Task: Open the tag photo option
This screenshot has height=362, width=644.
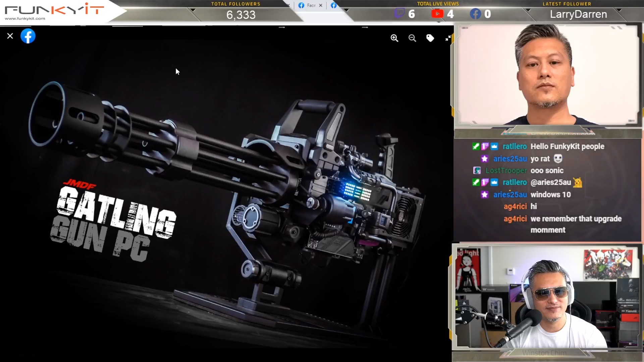Action: tap(430, 38)
